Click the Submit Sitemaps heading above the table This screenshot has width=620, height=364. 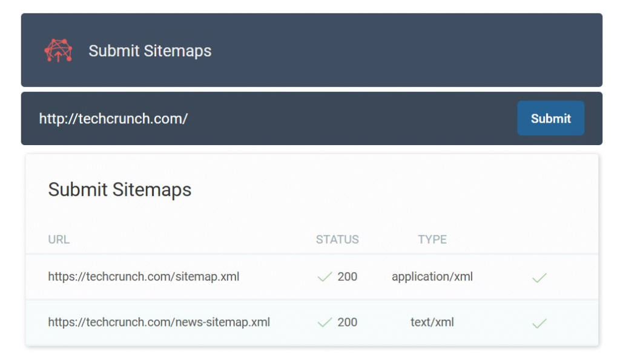(120, 189)
